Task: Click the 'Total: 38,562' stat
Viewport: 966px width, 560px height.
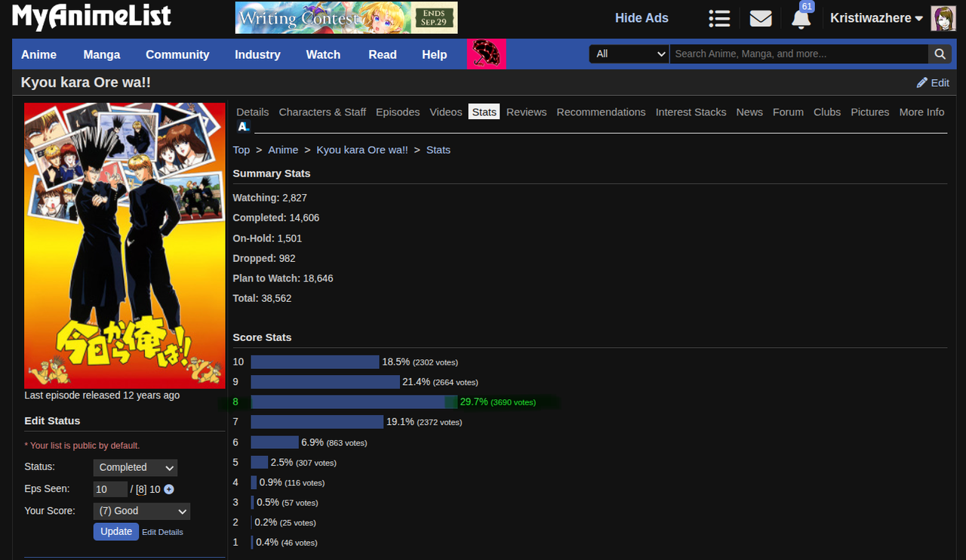Action: coord(262,299)
